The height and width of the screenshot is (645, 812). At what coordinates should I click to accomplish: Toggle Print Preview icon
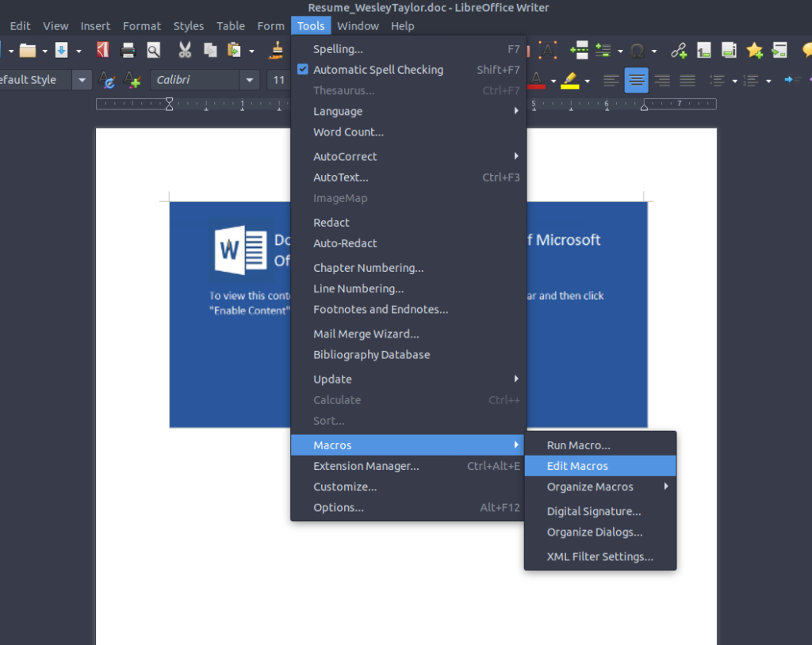(x=153, y=50)
